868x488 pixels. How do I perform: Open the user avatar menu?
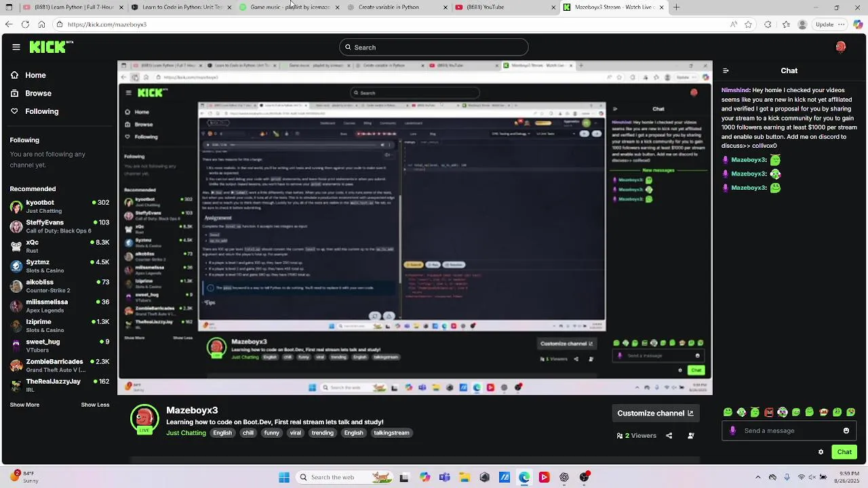coord(841,47)
